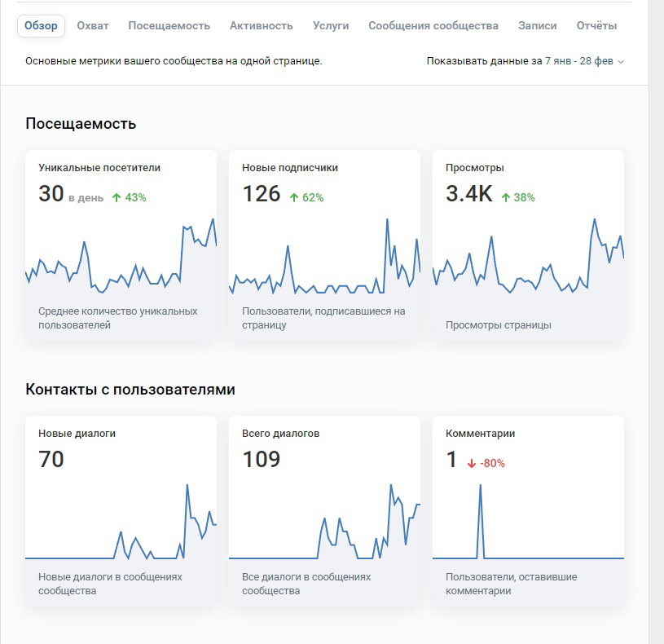Switch to the Записи tab

click(538, 26)
